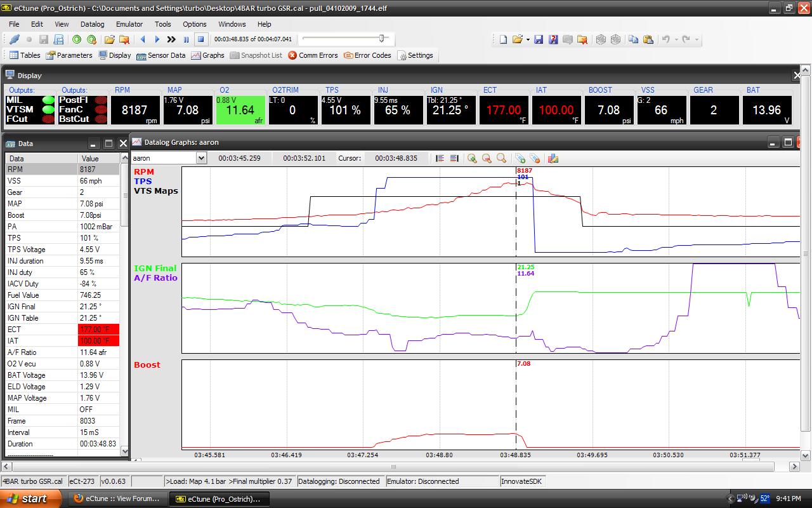812x508 pixels.
Task: Open the Windows menu
Action: (x=232, y=24)
